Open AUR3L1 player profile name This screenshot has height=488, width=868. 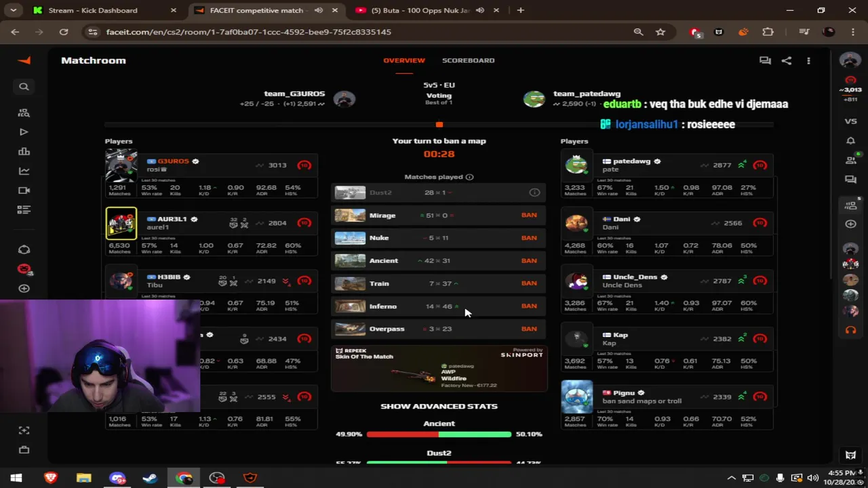(172, 219)
